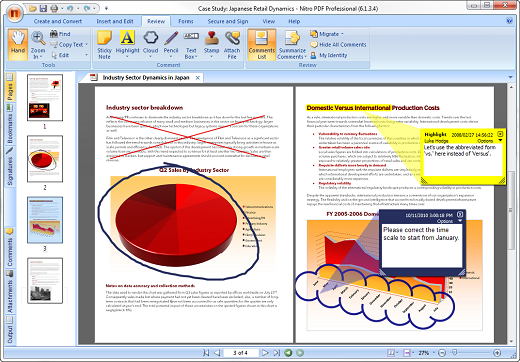Select page 1 thumbnail
The width and height of the screenshot is (520, 362).
[x=45, y=97]
